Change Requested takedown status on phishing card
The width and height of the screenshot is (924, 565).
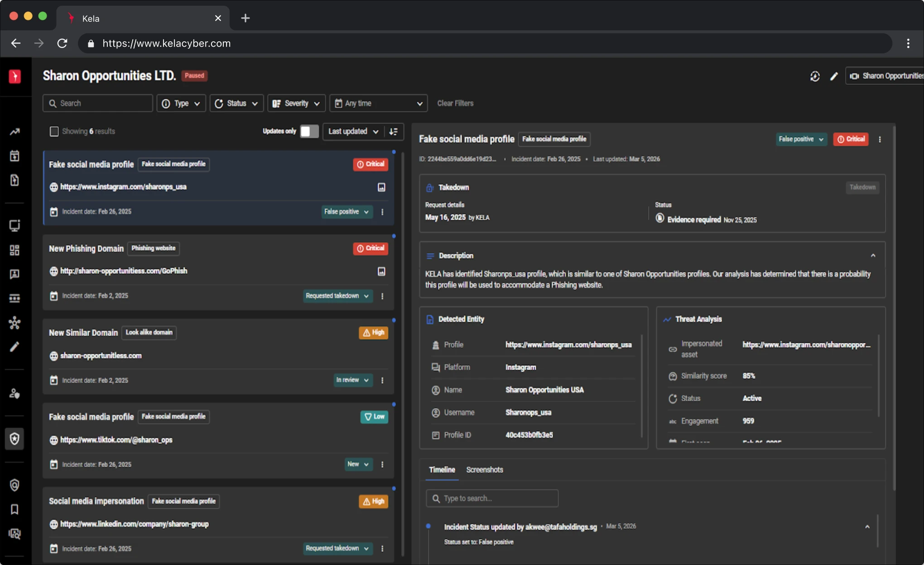point(338,296)
